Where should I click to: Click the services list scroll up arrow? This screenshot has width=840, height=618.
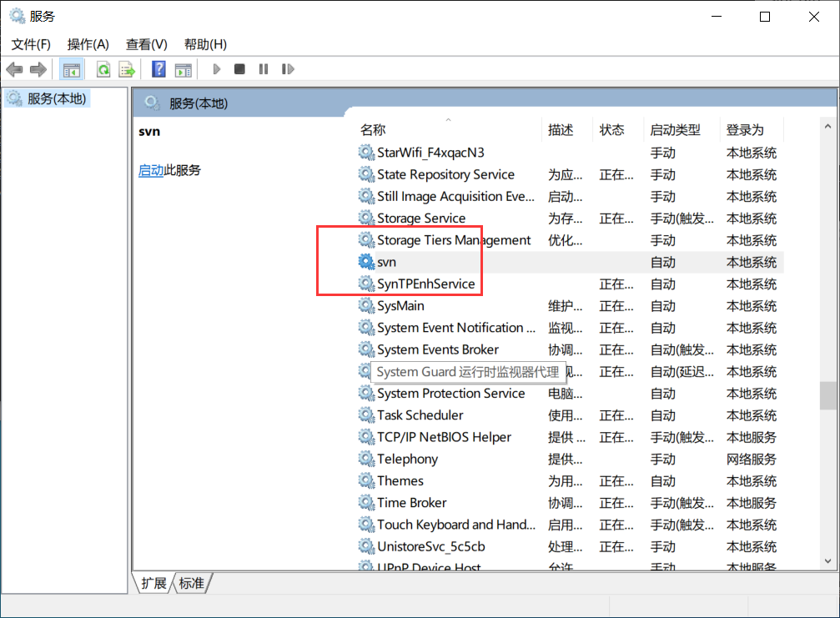827,127
